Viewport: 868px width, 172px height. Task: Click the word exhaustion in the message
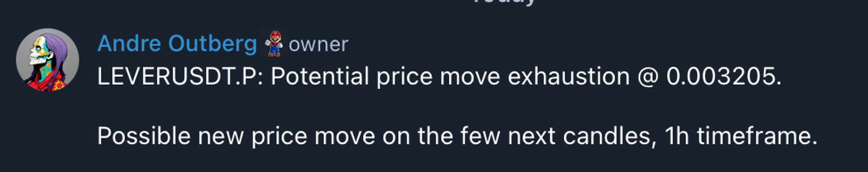(x=569, y=76)
